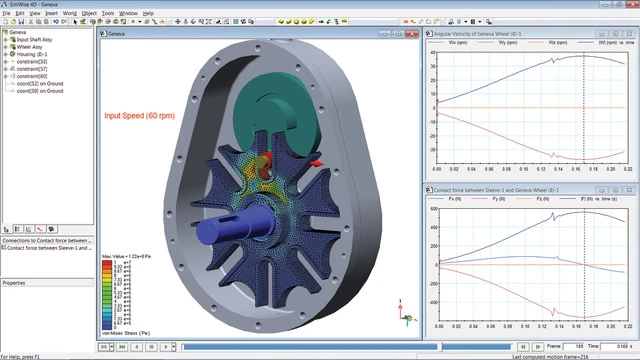Click the last icon on the right toolbar
The width and height of the screenshot is (640, 360).
[489, 22]
